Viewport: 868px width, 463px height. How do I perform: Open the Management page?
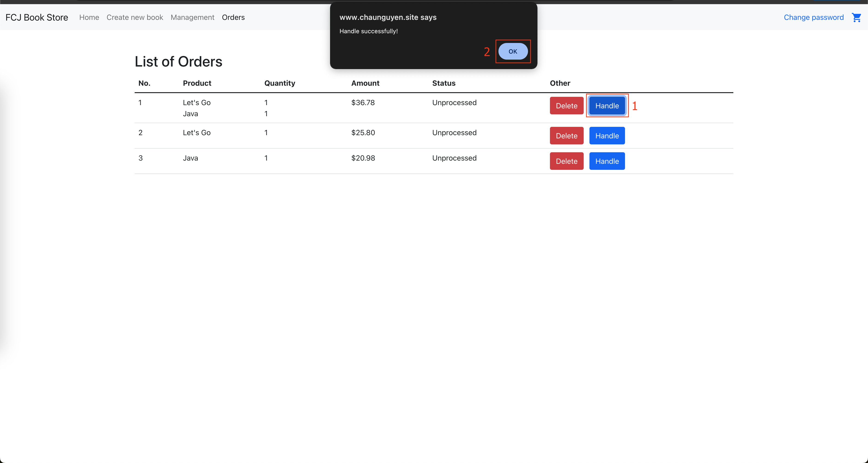(192, 17)
